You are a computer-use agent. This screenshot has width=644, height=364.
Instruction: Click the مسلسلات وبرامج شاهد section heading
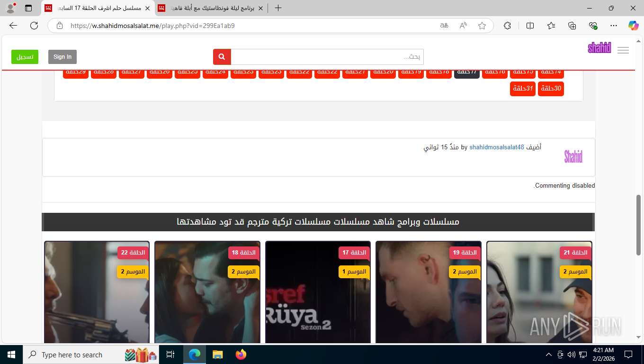(x=318, y=222)
